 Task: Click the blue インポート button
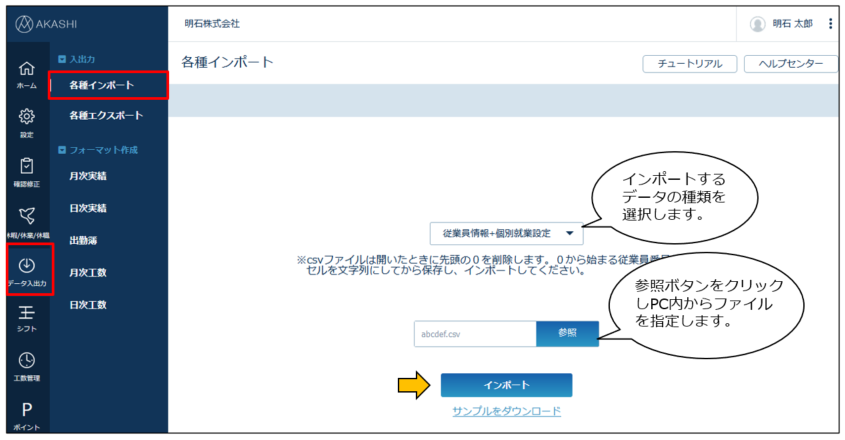click(507, 385)
